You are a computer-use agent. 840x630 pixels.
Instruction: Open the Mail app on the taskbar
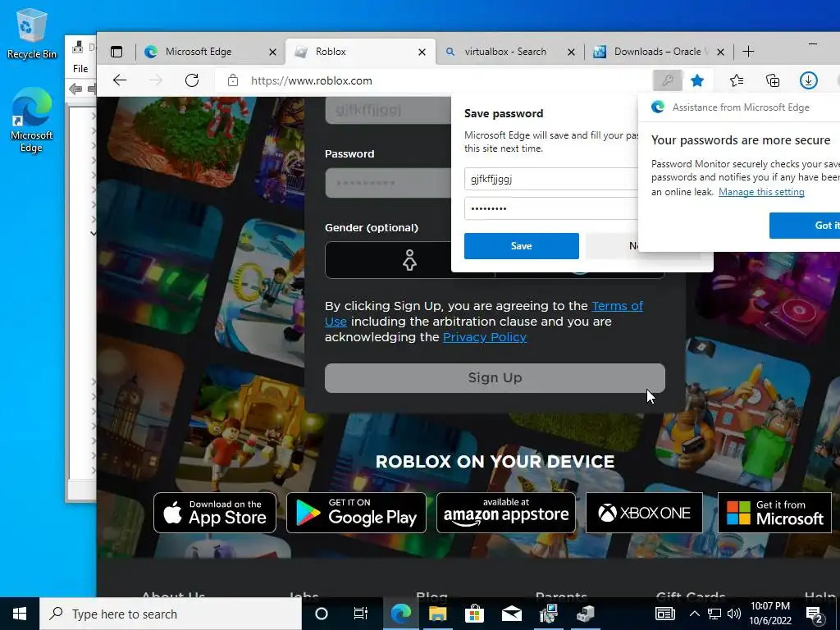coord(512,614)
